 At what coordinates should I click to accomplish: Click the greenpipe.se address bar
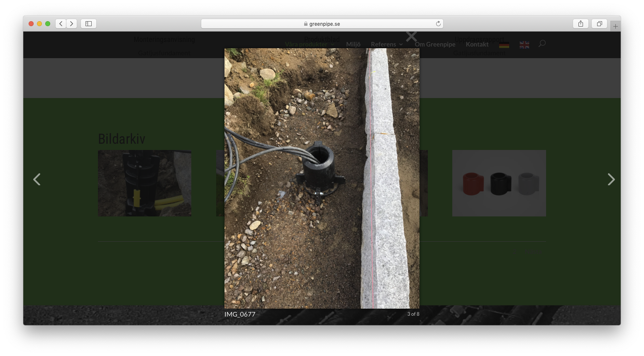[322, 24]
